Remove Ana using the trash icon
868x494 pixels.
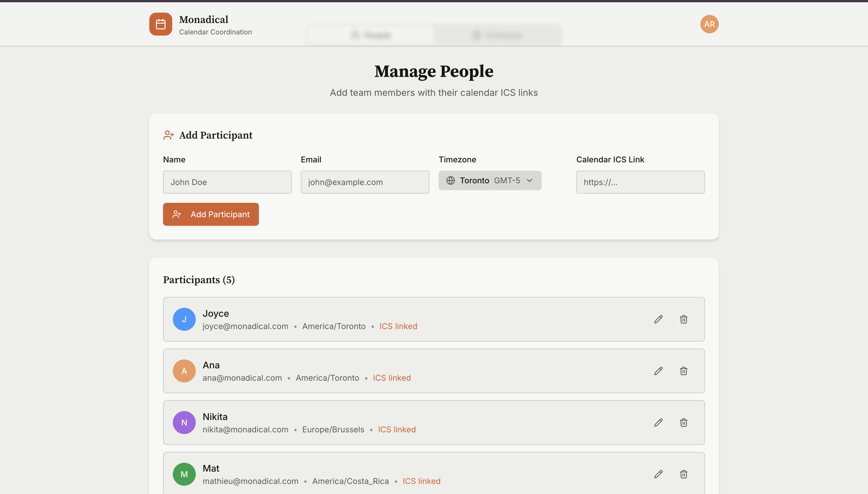tap(683, 371)
